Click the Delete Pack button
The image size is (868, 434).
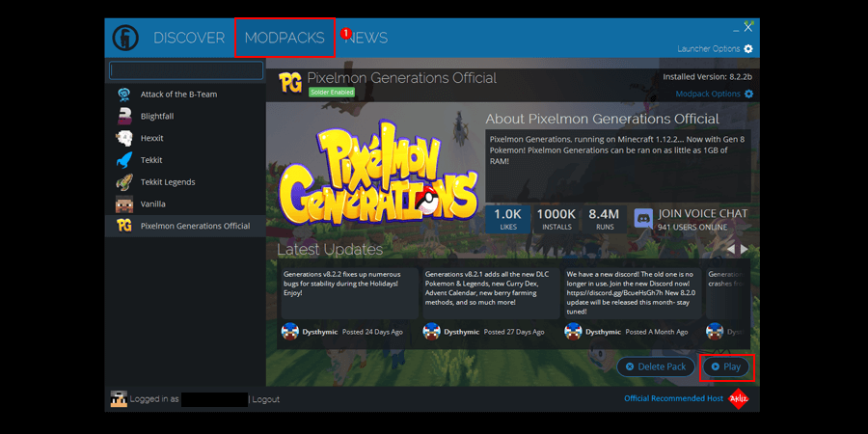click(656, 366)
